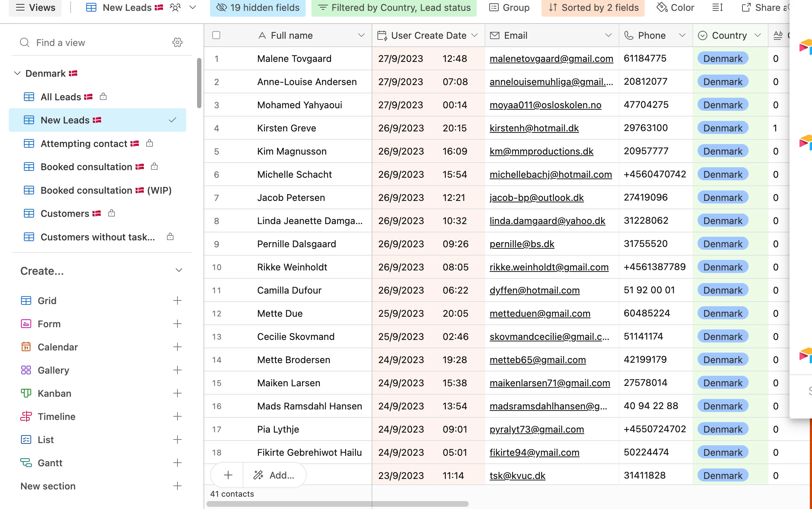
Task: Toggle the select-all rows checkbox
Action: pyautogui.click(x=216, y=35)
